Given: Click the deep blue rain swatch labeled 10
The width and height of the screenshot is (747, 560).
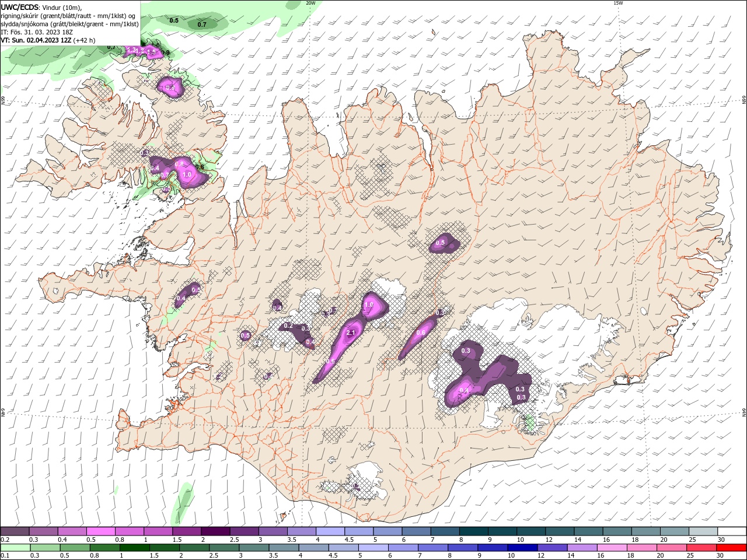Looking at the screenshot, I should 522,548.
